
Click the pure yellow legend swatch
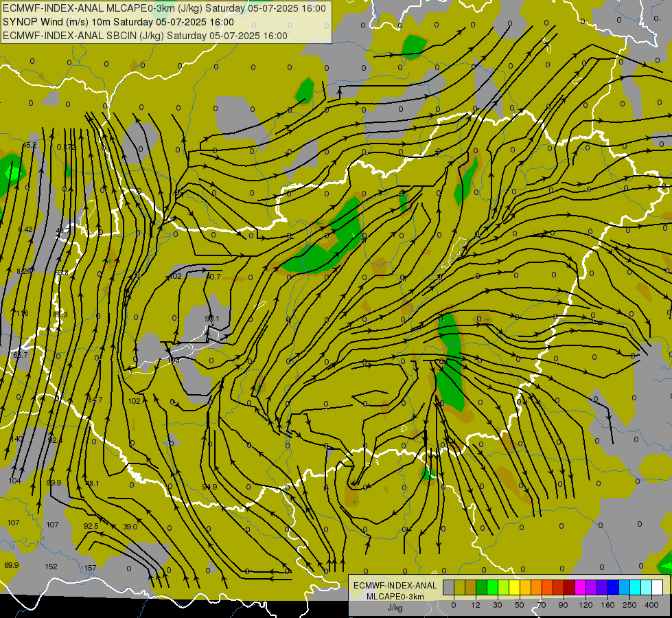(x=515, y=587)
